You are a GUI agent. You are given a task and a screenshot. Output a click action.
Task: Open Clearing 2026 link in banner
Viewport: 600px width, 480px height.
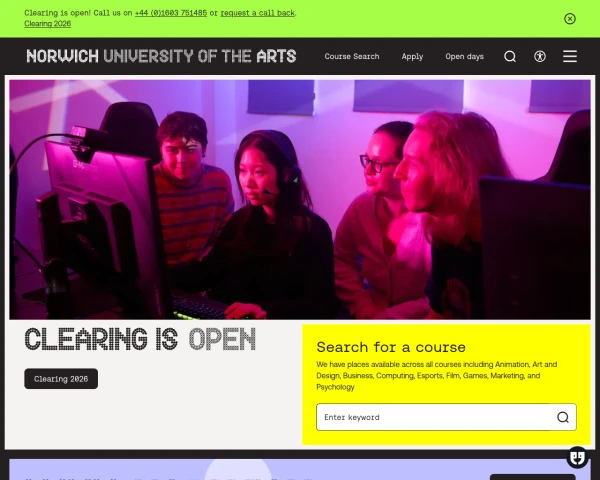coord(47,24)
